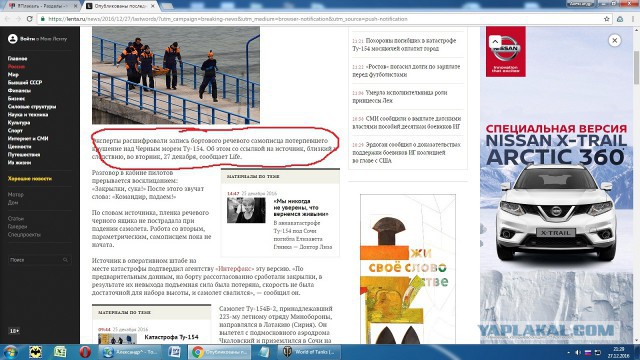
Task: Open 'Бывший СССР' section in sidebar
Action: click(x=25, y=82)
